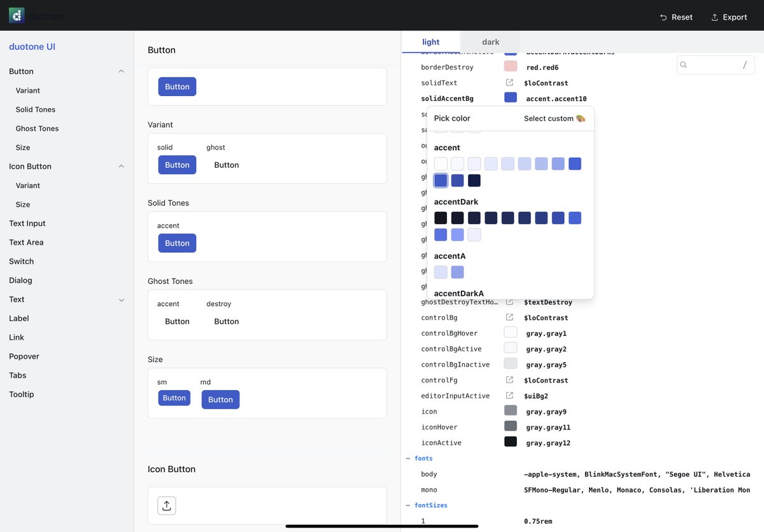Pick the selected outlined accent swatch

(441, 181)
